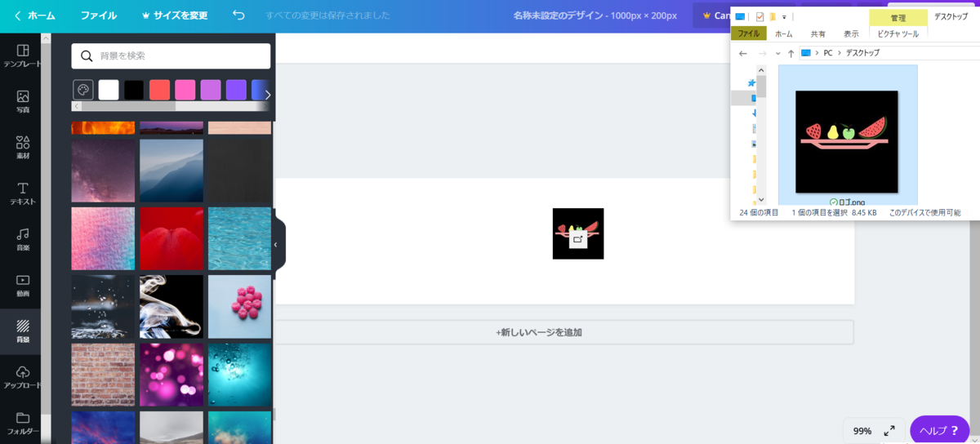Image resolution: width=980 pixels, height=444 pixels.
Task: Choose the coral red color swatch
Action: (x=159, y=90)
